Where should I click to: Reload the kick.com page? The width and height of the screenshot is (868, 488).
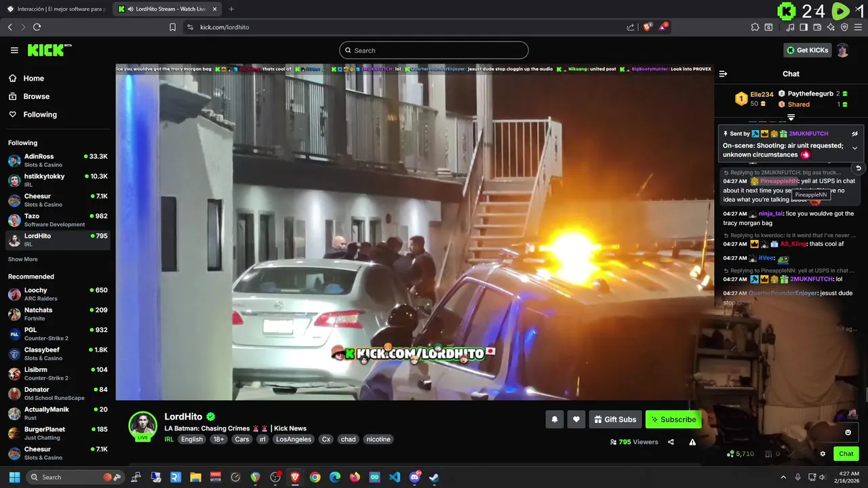coord(37,27)
